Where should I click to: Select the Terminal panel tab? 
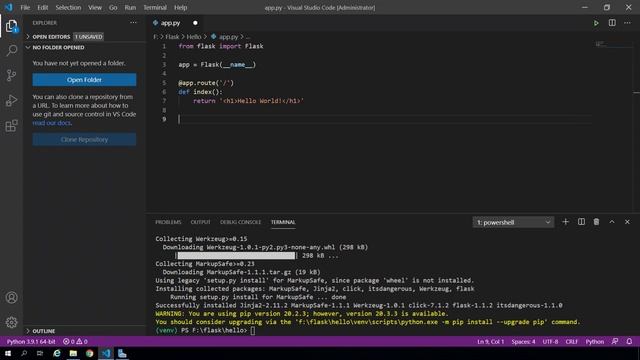tap(283, 222)
